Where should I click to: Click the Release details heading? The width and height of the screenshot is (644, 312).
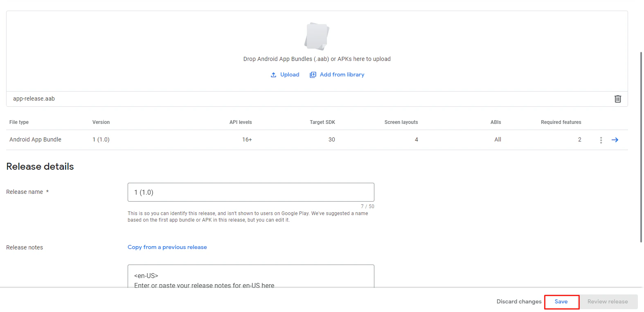tap(40, 166)
